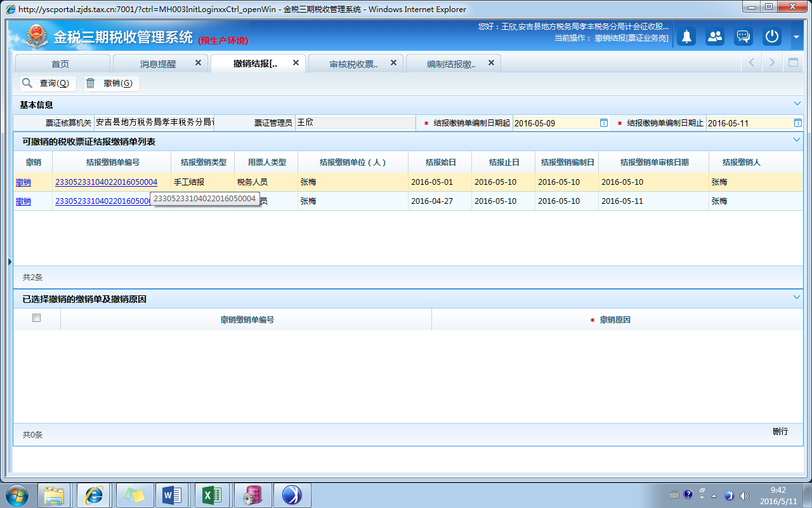Open calendar for 结报缴销单编制日期止
Image resolution: width=812 pixels, height=508 pixels.
click(x=797, y=123)
